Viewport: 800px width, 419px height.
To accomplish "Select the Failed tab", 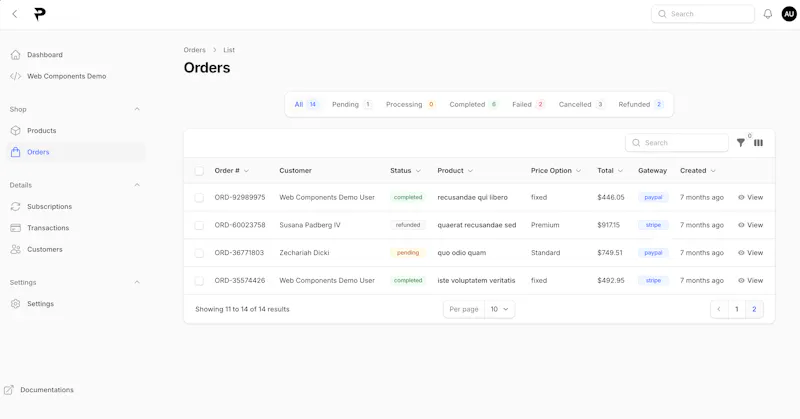I will (x=528, y=105).
